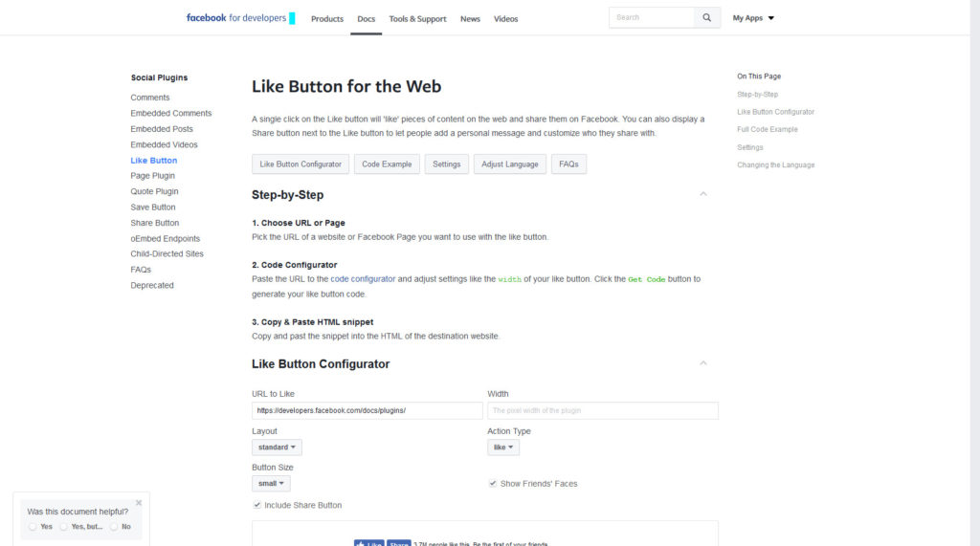This screenshot has height=546, width=980.
Task: Open the Layout standard dropdown
Action: (x=277, y=448)
